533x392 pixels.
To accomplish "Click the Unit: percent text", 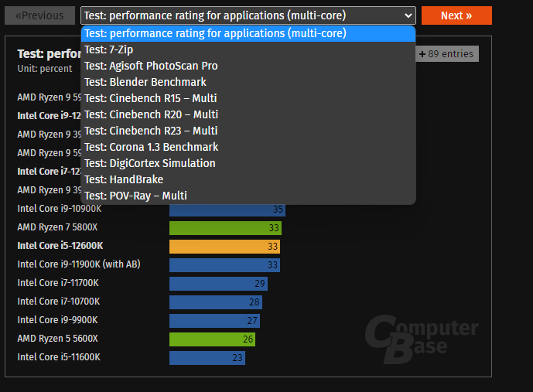I will click(x=45, y=69).
